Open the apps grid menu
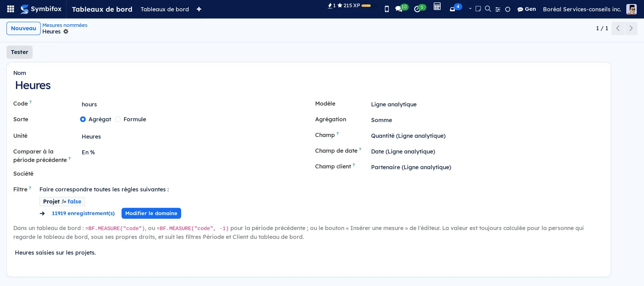Viewport: 644px width, 286px height. 11,9
